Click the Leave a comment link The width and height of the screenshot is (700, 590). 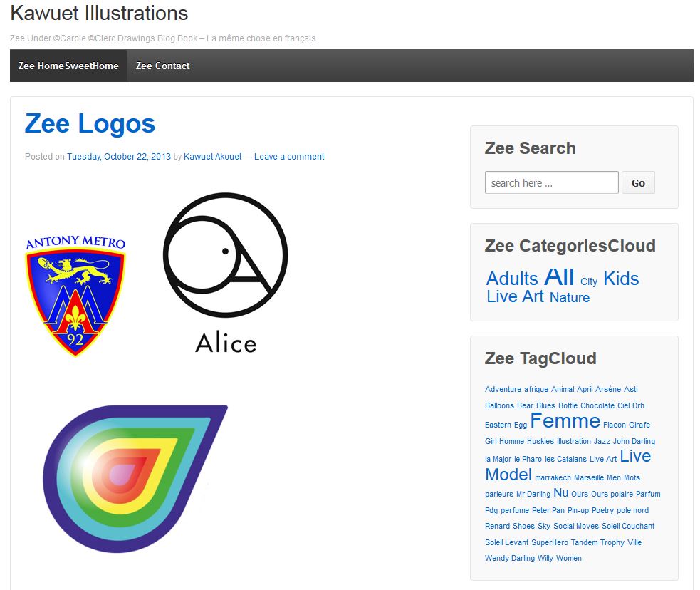[289, 157]
